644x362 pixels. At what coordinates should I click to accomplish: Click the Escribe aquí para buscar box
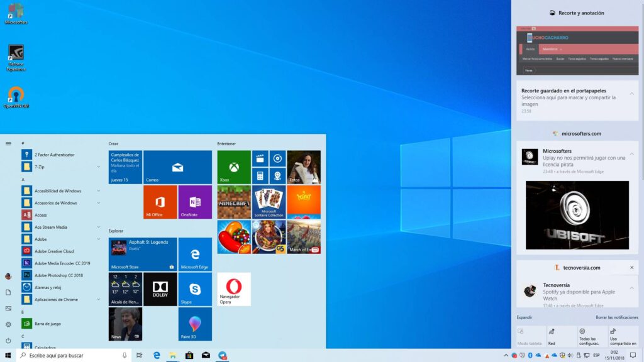click(x=69, y=355)
